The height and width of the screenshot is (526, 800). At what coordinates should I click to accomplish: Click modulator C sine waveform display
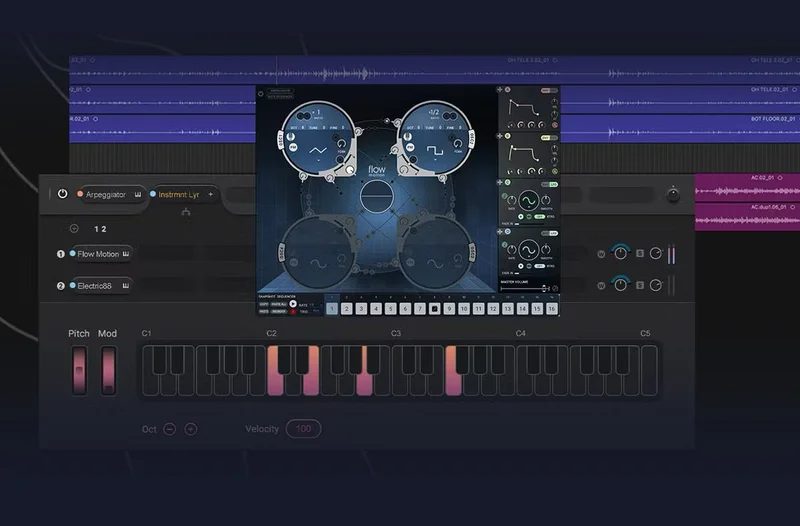pyautogui.click(x=529, y=201)
